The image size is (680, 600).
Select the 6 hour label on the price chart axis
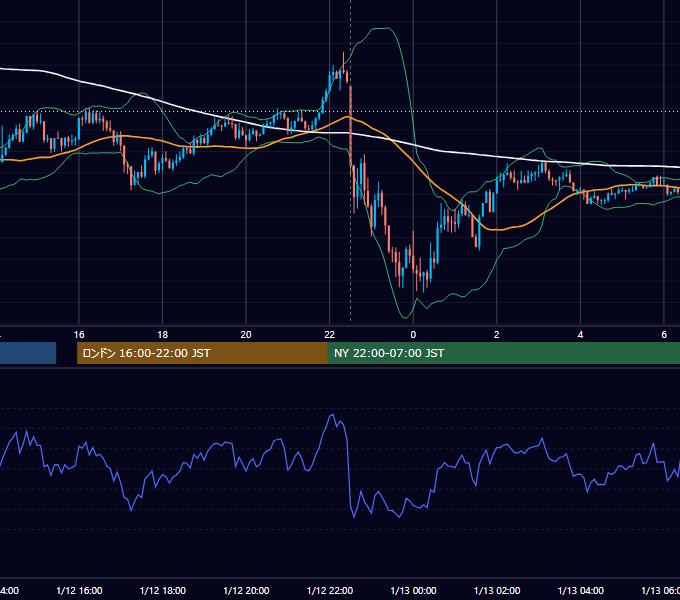tap(664, 335)
